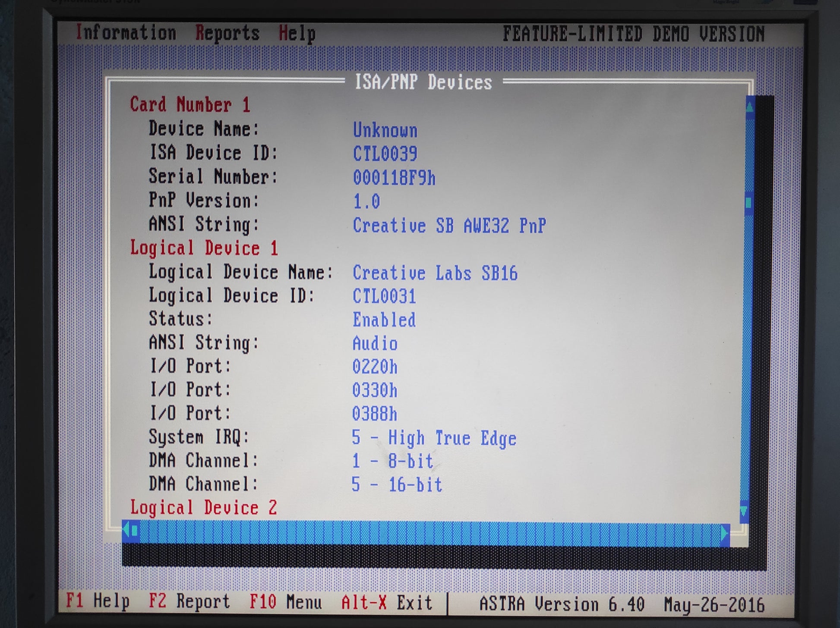Viewport: 840px width, 628px height.
Task: Click the date May-26-2016
Action: pyautogui.click(x=714, y=605)
